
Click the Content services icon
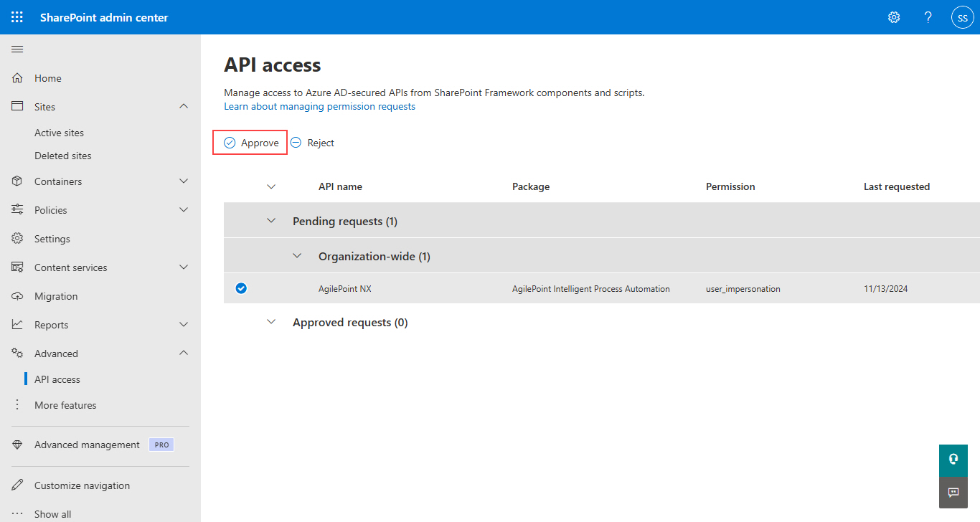17,267
